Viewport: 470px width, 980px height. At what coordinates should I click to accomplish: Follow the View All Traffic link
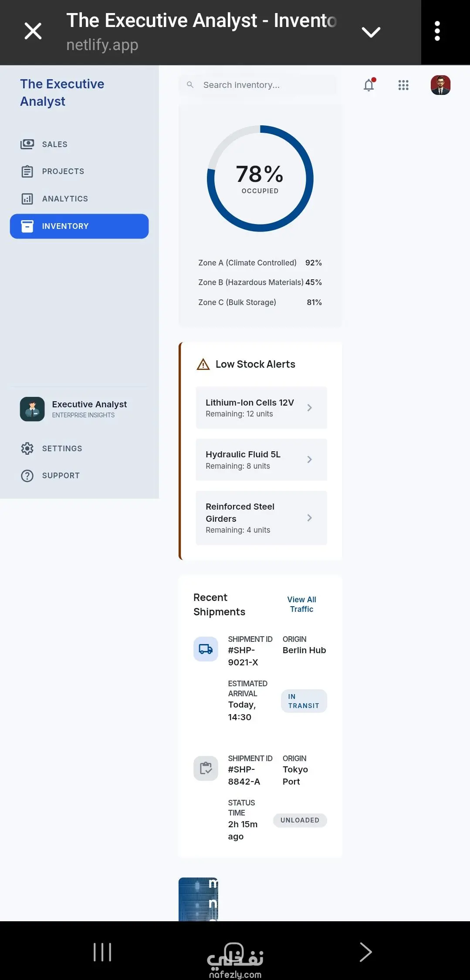point(301,604)
